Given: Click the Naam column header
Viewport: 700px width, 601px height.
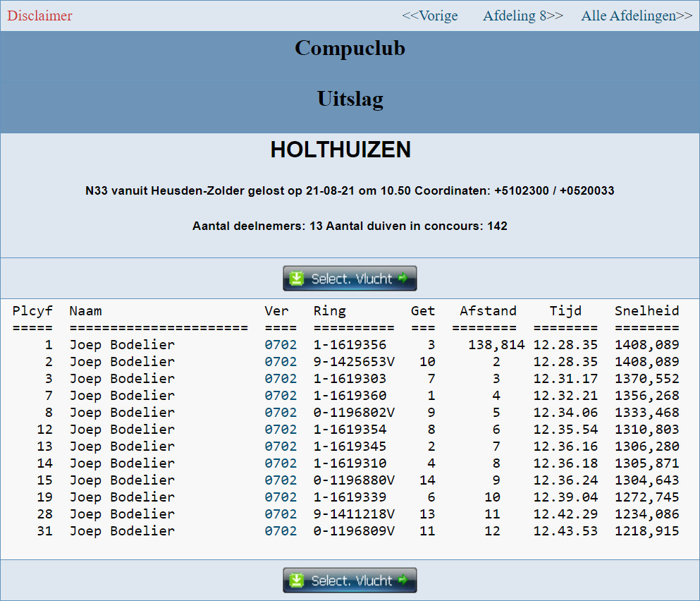Looking at the screenshot, I should click(86, 311).
